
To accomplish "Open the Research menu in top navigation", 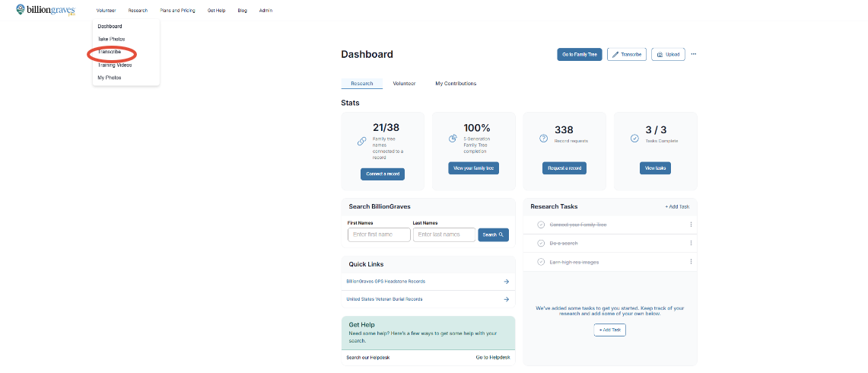I will [138, 11].
